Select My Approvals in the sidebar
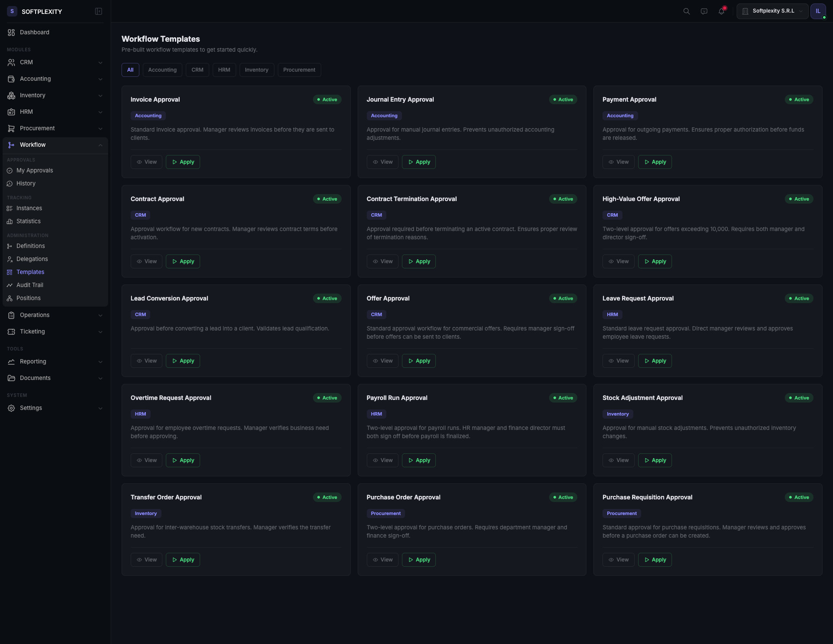The image size is (833, 644). point(35,170)
